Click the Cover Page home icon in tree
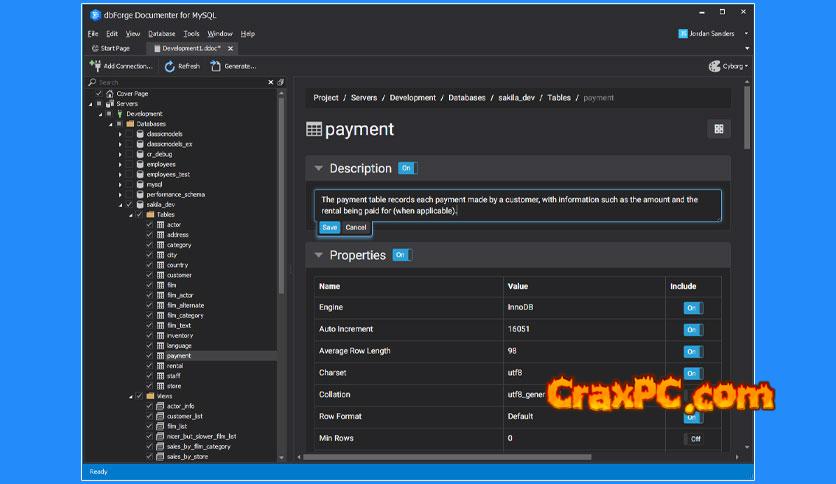Screen dimensions: 836x484 pos(110,93)
